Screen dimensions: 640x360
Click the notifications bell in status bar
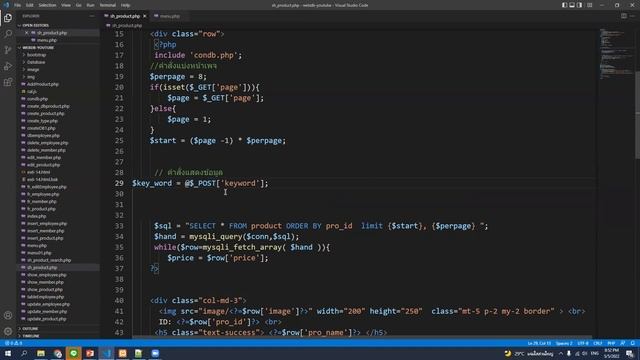(632, 343)
